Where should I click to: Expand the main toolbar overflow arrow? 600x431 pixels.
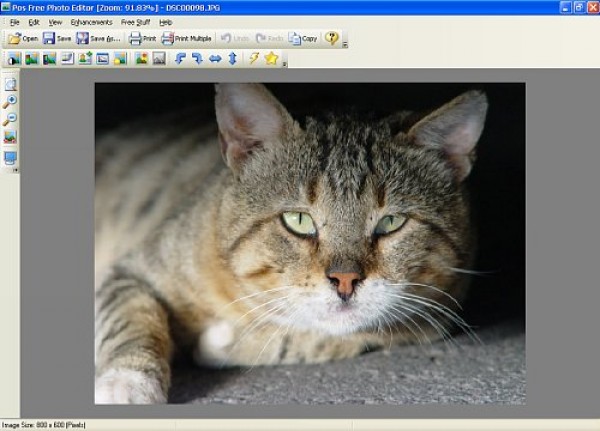(x=345, y=45)
